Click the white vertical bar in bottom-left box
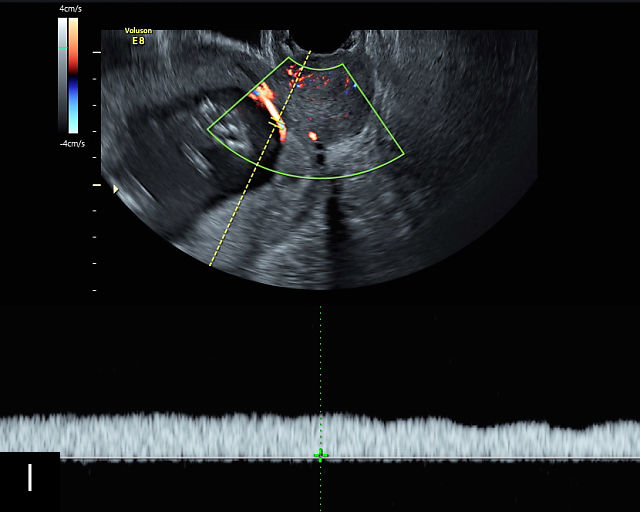 [30, 478]
